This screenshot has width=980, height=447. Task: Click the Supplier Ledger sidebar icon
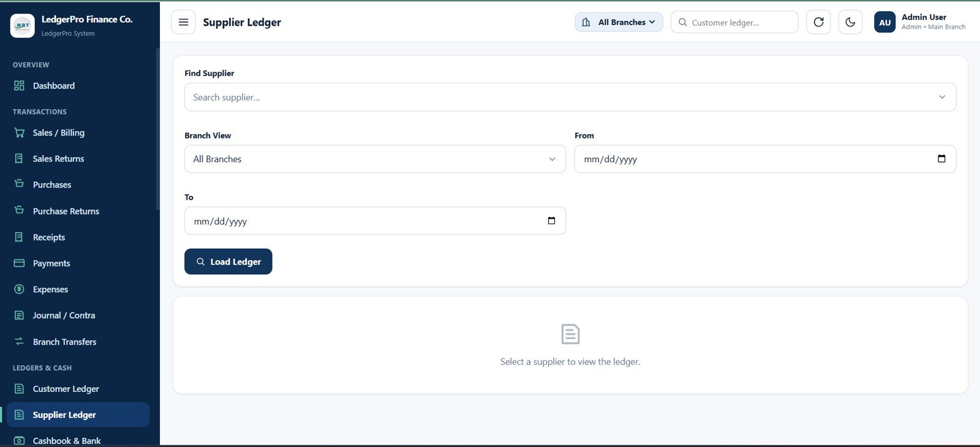tap(19, 415)
